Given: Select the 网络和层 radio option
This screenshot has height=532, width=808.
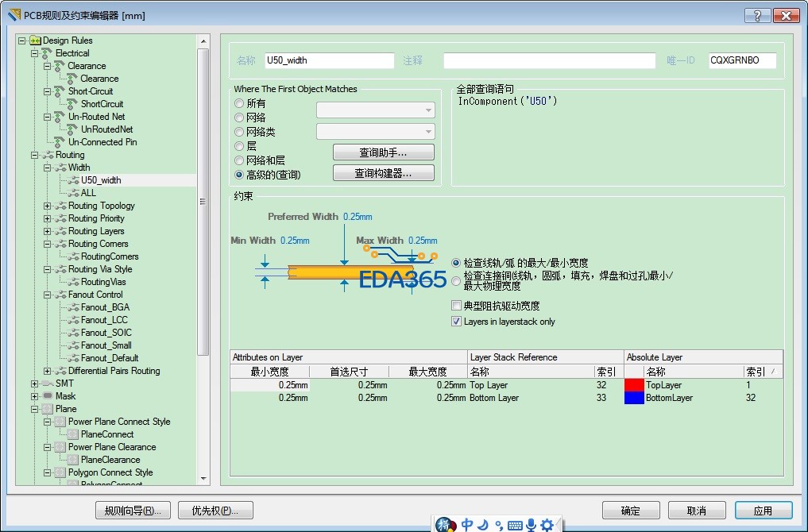Looking at the screenshot, I should point(239,160).
